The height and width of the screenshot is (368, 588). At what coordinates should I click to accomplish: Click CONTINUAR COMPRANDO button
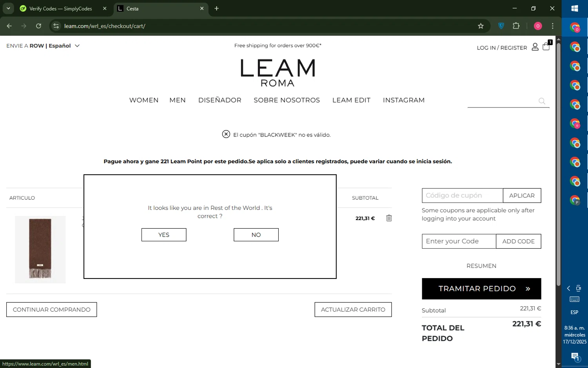[x=52, y=310]
